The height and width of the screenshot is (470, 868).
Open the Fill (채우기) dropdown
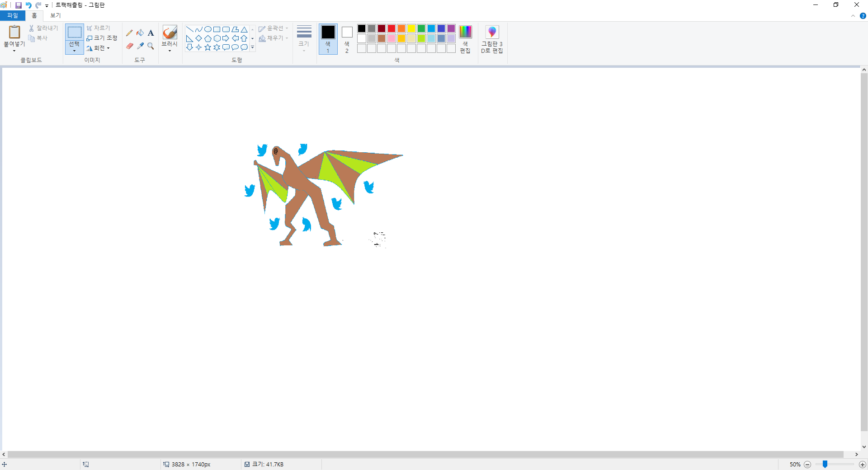[x=274, y=38]
